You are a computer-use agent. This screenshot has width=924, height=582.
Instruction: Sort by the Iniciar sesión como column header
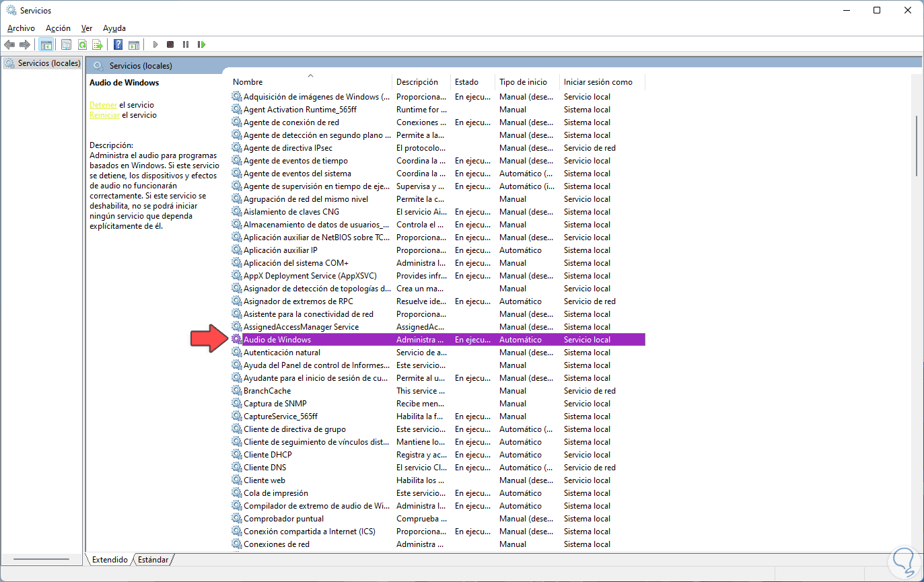pyautogui.click(x=602, y=82)
